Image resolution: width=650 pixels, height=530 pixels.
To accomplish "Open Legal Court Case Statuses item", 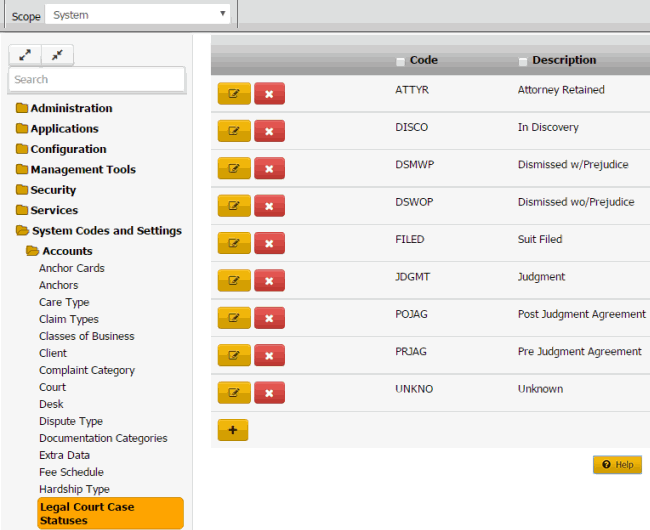I will coord(86,513).
